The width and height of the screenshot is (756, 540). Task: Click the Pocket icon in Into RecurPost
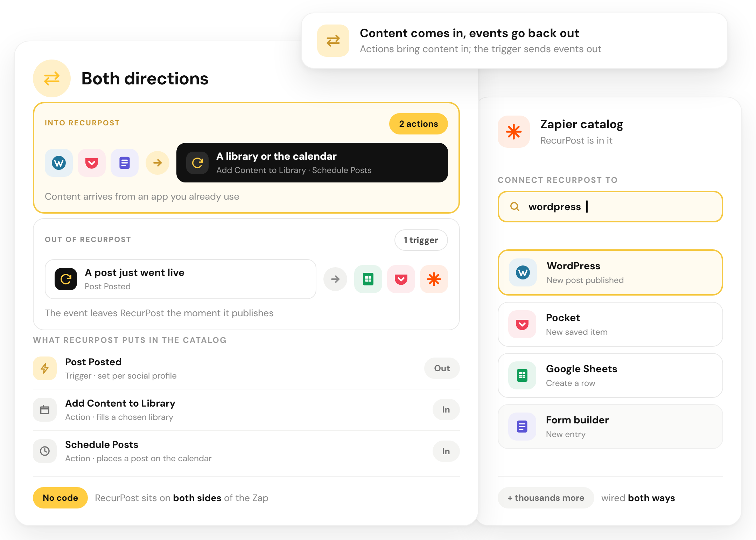92,163
